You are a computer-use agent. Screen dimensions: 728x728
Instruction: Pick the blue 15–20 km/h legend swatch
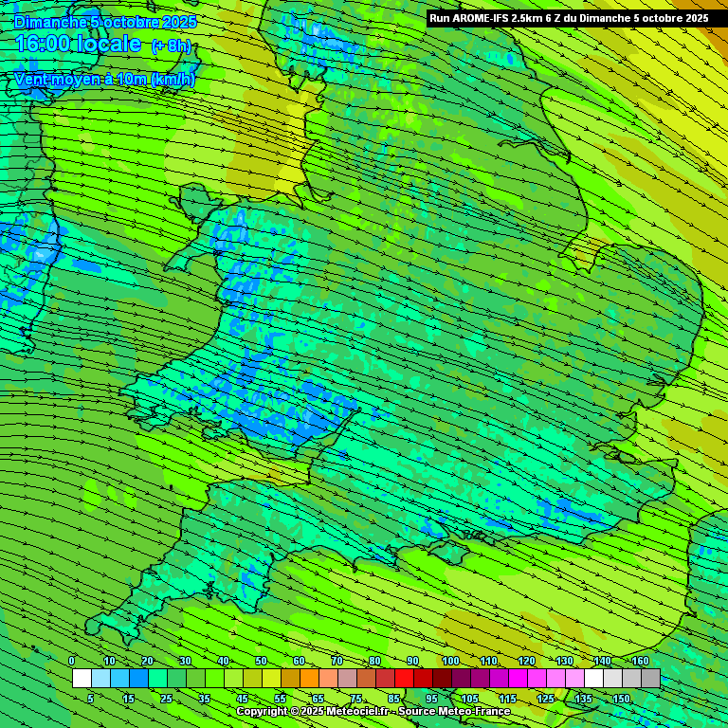[138, 679]
